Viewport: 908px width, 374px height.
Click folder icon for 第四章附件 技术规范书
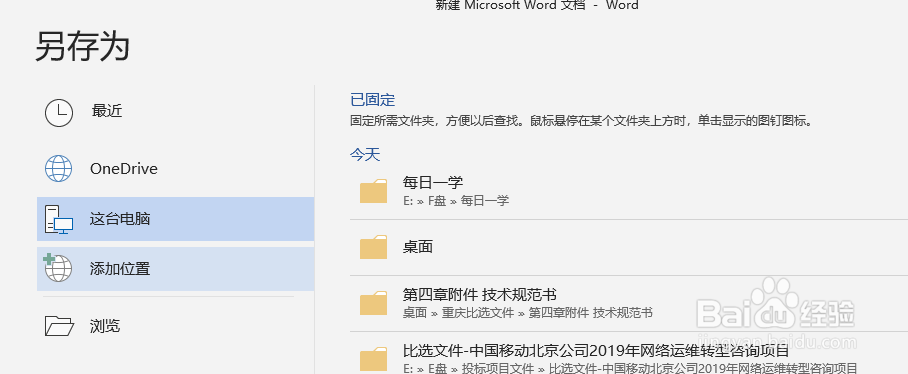tap(374, 303)
